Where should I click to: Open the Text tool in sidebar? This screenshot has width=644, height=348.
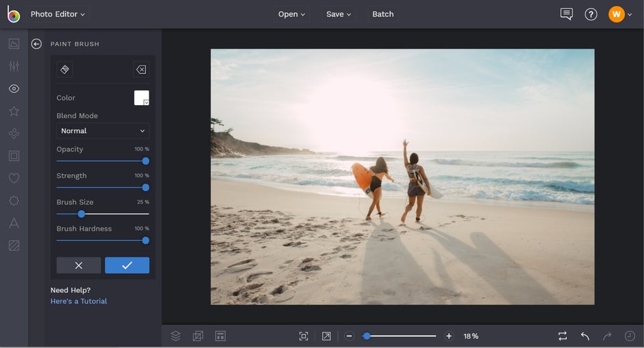[14, 223]
